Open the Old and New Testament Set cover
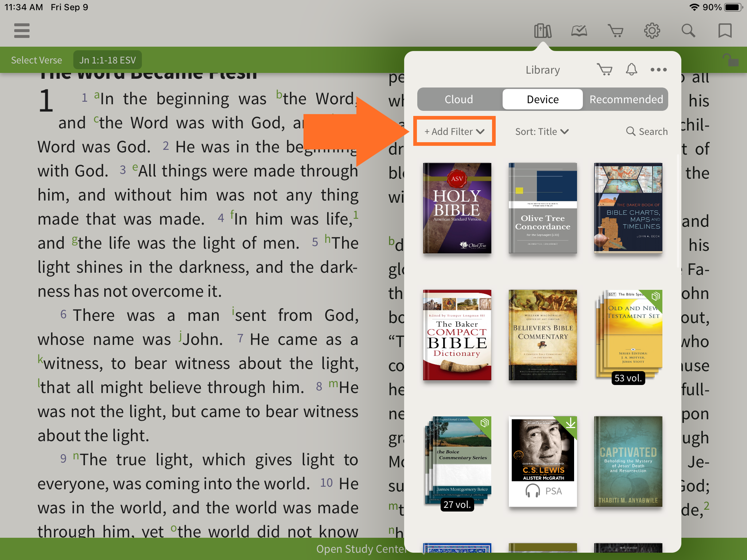This screenshot has height=560, width=747. point(628,335)
